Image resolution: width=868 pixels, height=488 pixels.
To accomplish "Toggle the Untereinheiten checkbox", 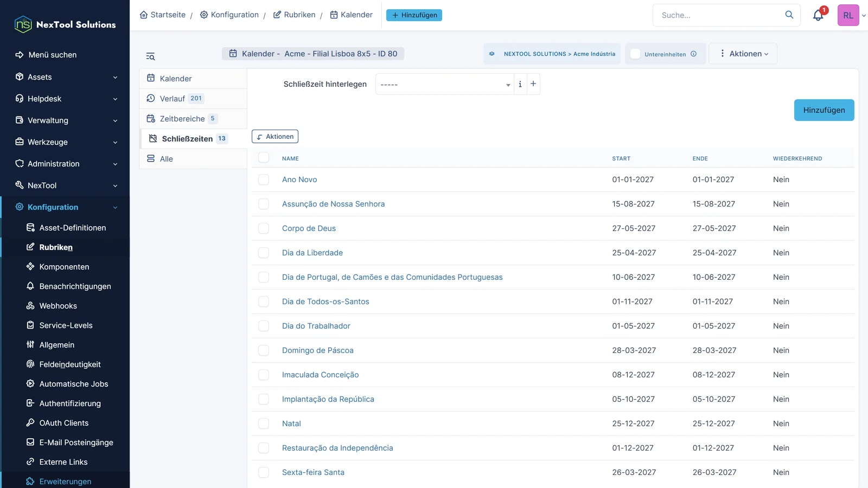I will coord(635,54).
